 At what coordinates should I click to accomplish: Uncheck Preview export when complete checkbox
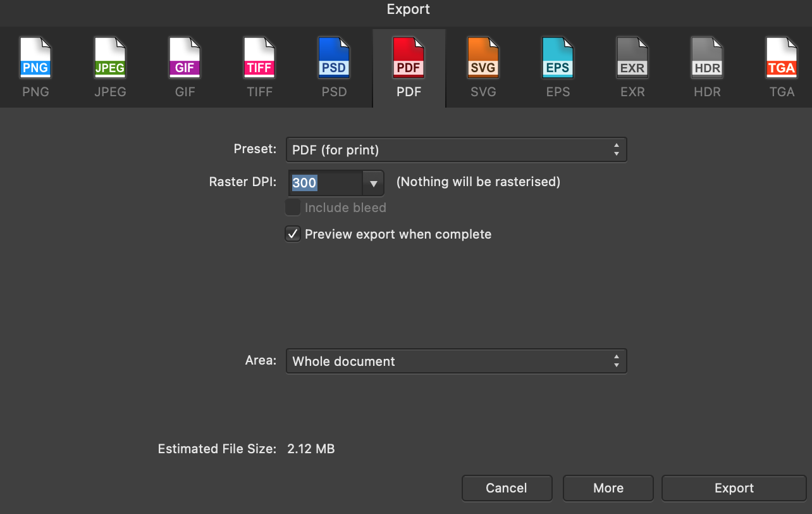[293, 234]
